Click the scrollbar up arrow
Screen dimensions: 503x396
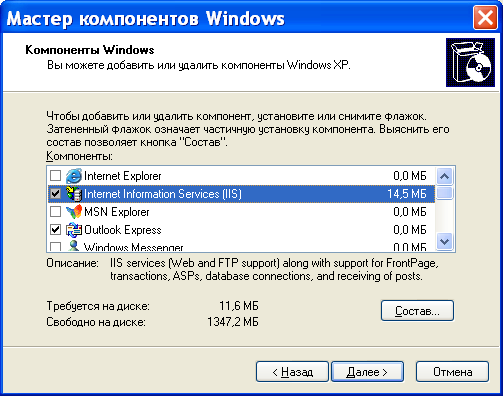pos(445,176)
